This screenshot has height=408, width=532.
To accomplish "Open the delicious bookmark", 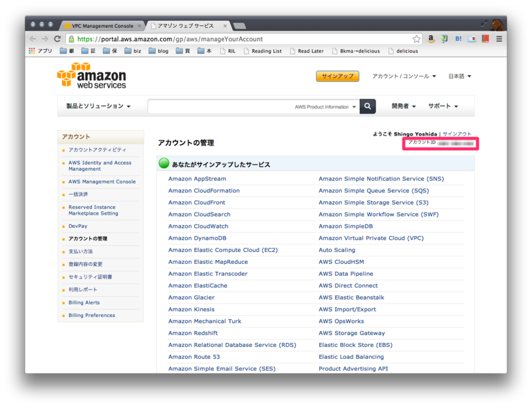I will pyautogui.click(x=403, y=51).
